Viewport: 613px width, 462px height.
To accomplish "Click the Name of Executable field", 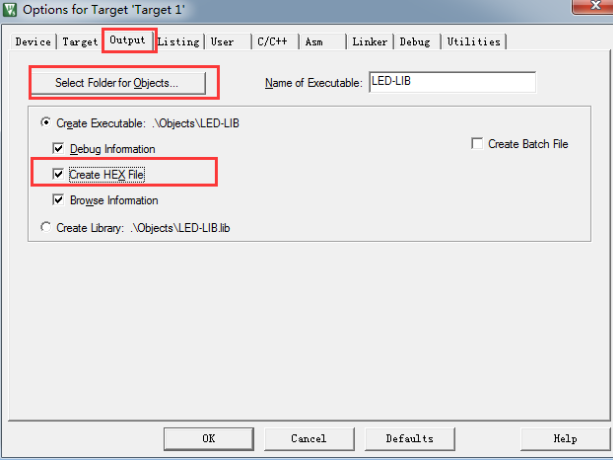I will point(452,82).
